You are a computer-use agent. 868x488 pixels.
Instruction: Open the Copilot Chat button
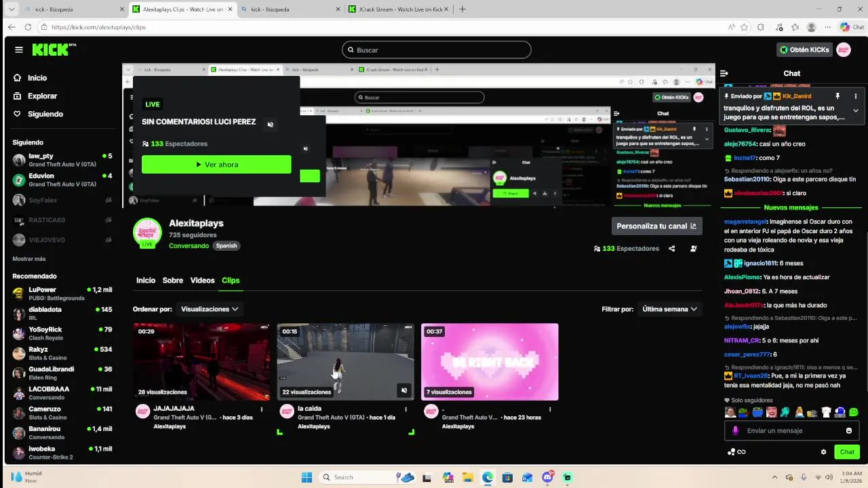coord(852,27)
